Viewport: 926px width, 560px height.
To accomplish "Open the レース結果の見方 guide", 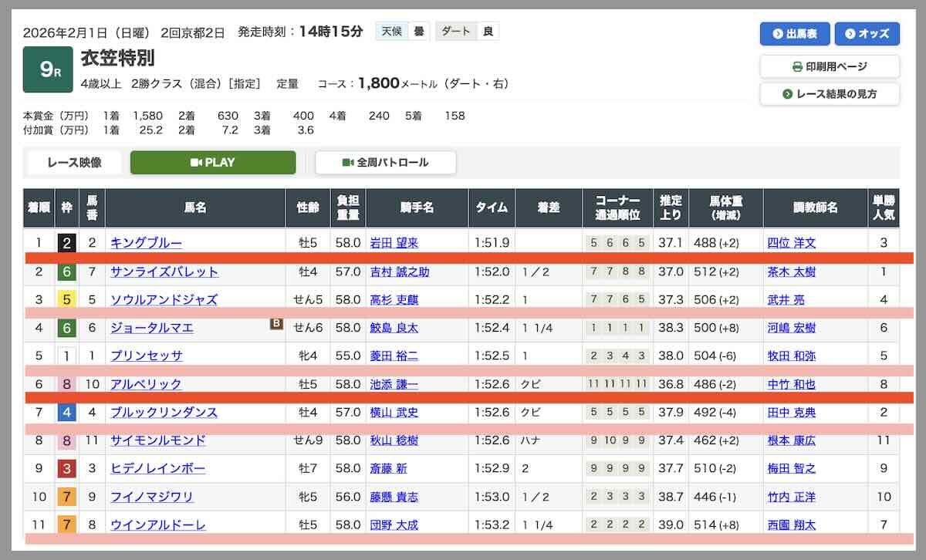I will tap(830, 94).
